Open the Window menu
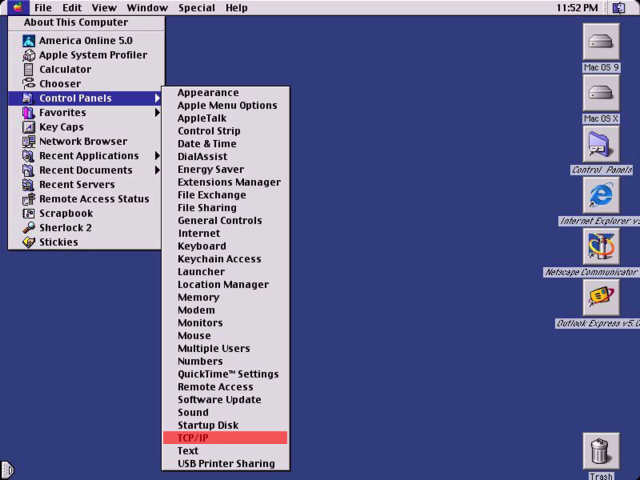The width and height of the screenshot is (640, 480). point(147,8)
